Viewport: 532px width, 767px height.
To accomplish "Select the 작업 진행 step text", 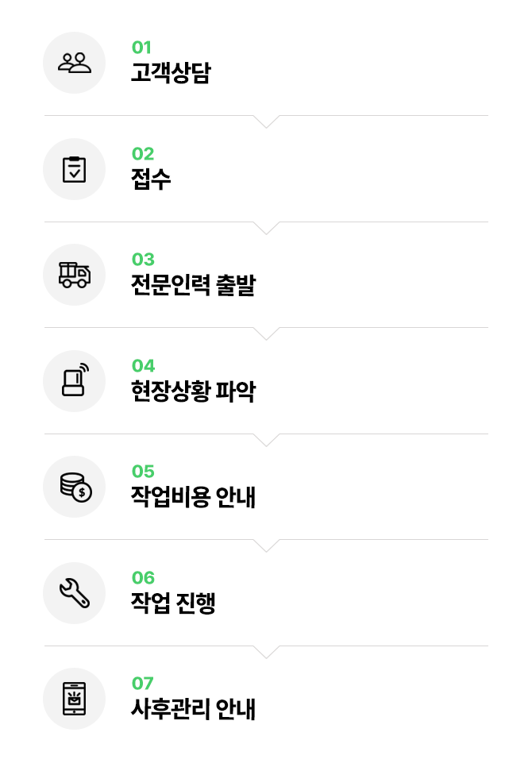I will click(x=173, y=603).
